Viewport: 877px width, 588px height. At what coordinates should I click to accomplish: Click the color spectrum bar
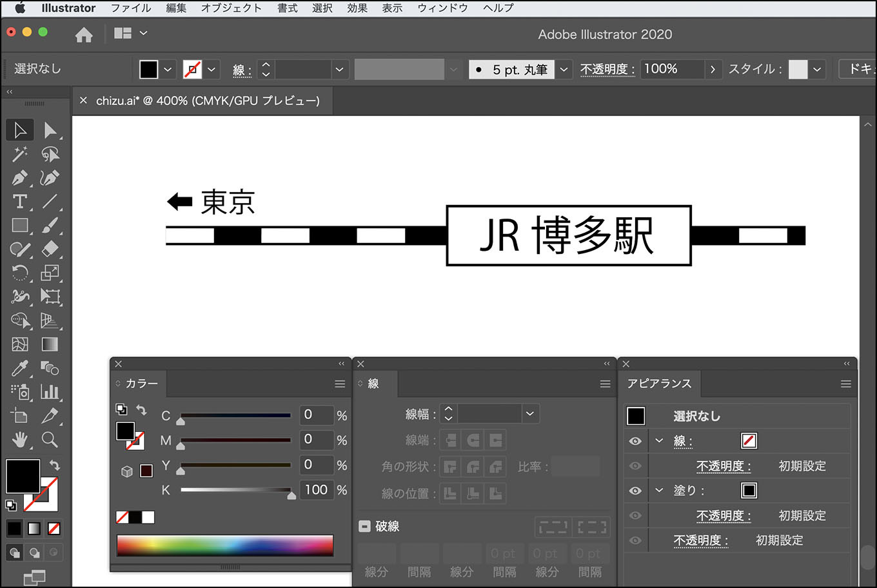(x=225, y=545)
